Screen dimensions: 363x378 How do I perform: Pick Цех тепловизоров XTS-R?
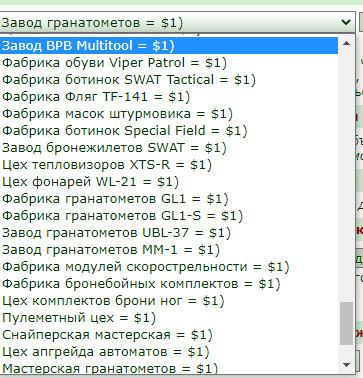click(169, 165)
